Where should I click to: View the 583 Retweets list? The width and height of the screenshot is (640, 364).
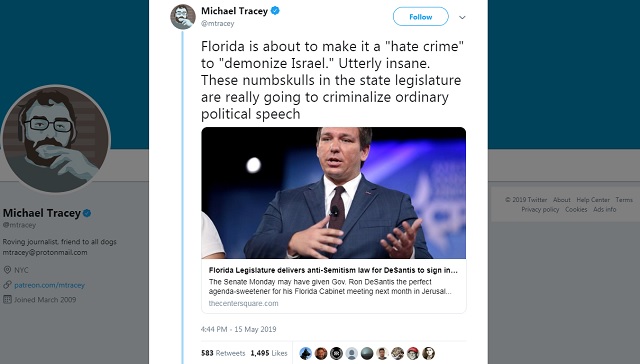click(x=223, y=353)
